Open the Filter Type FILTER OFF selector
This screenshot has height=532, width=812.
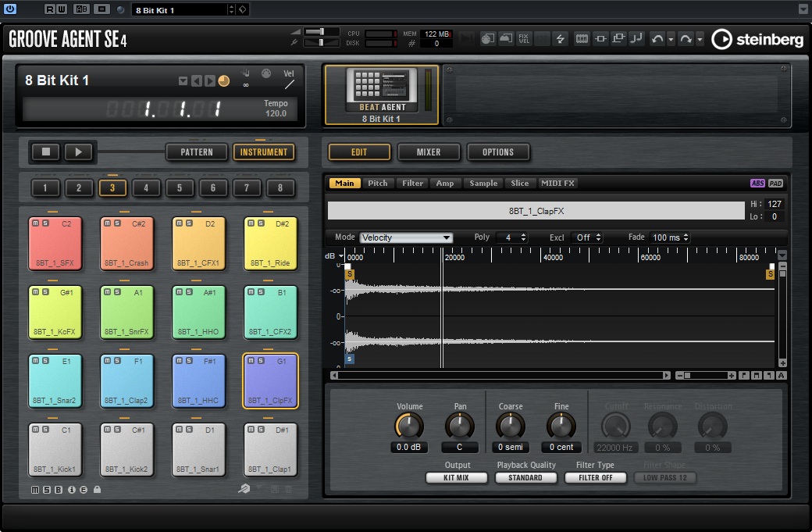coord(596,477)
